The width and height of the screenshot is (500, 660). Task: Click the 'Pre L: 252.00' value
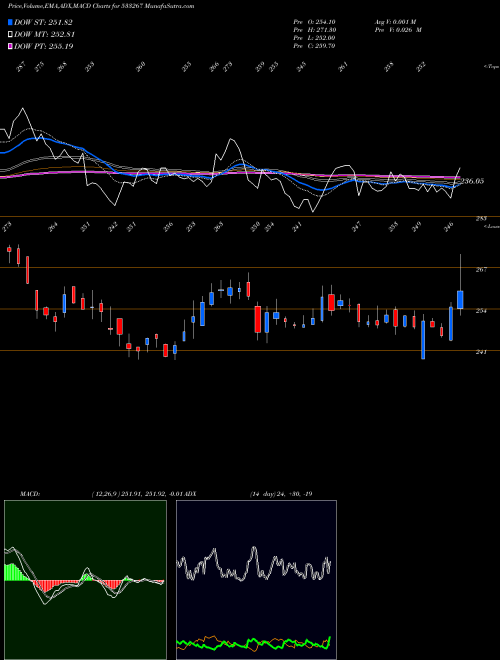(x=314, y=38)
